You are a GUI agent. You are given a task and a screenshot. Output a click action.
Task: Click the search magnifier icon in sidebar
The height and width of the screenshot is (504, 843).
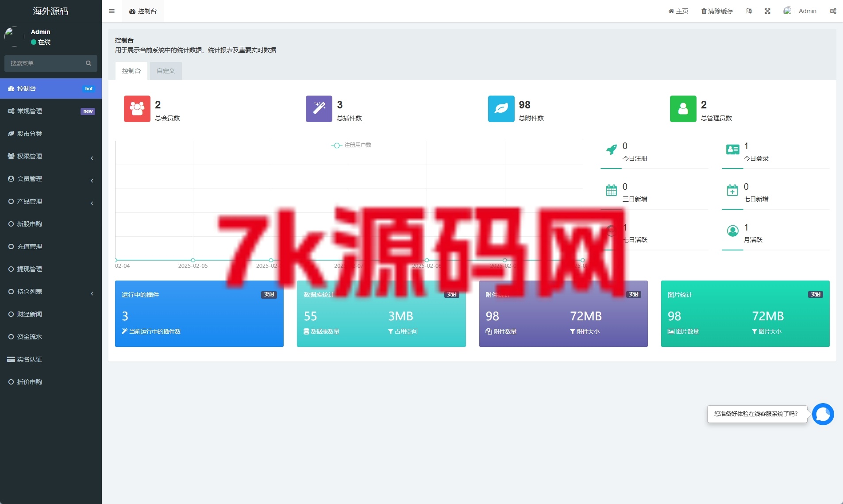[89, 63]
